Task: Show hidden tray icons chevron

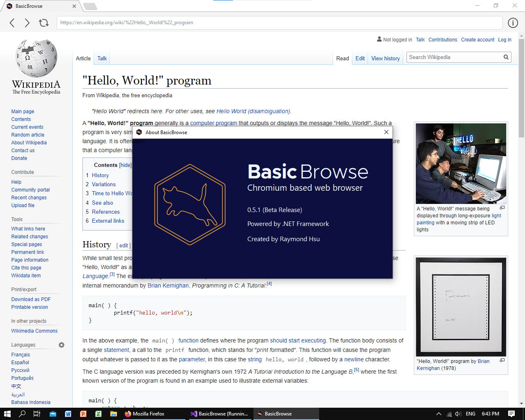Action: point(439,414)
